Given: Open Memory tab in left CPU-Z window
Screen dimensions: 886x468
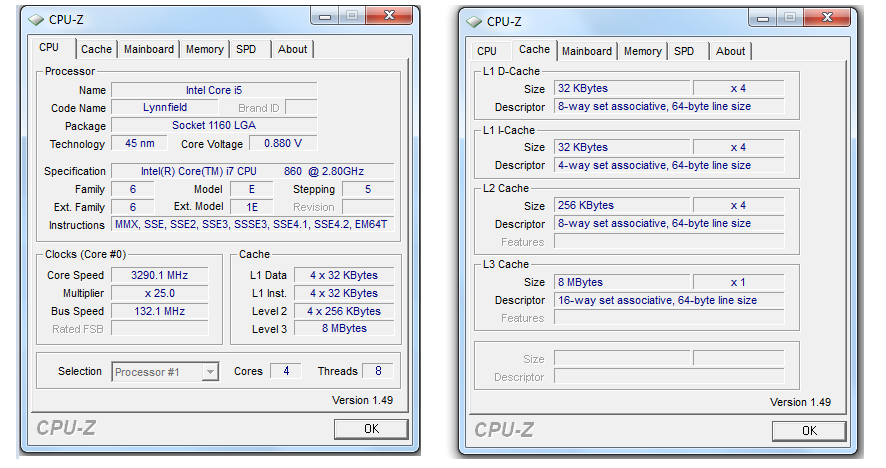Looking at the screenshot, I should click(205, 49).
